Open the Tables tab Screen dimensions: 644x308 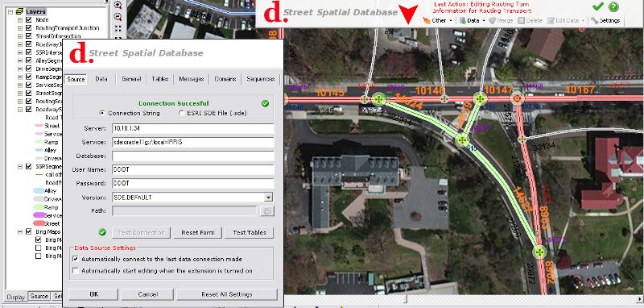[x=159, y=79]
